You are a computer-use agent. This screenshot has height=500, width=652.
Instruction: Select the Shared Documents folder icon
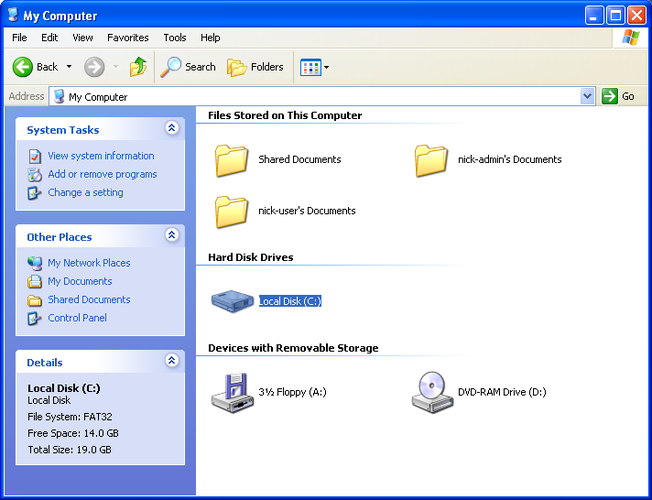pos(231,160)
